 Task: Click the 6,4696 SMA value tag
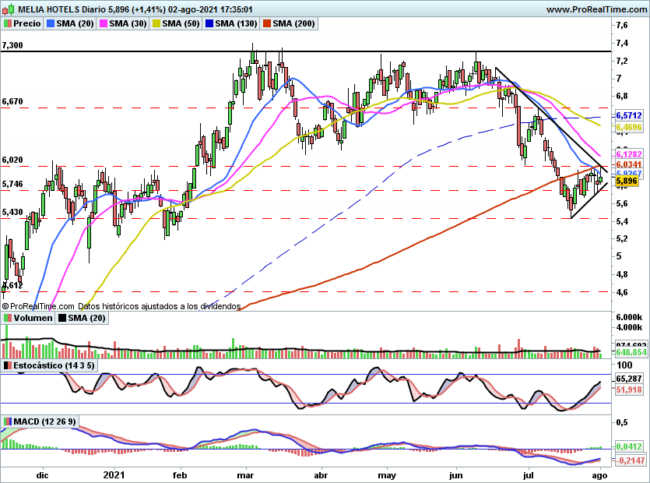(x=629, y=127)
